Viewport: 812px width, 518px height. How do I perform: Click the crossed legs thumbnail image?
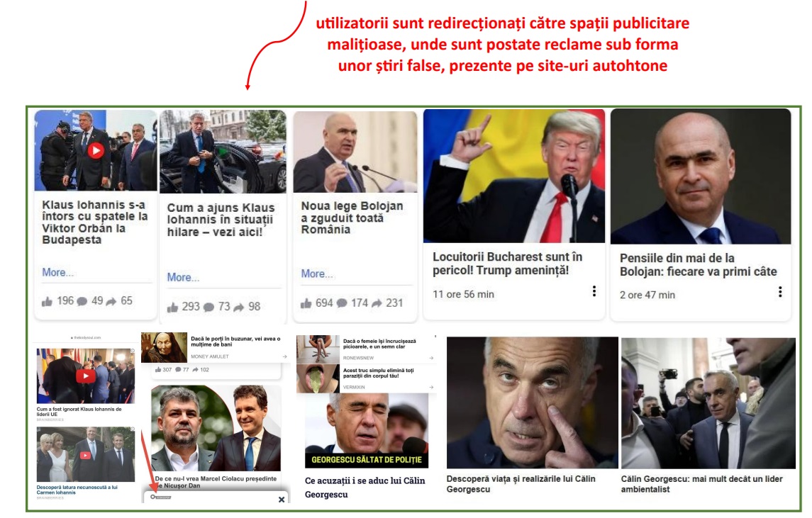[x=318, y=349]
